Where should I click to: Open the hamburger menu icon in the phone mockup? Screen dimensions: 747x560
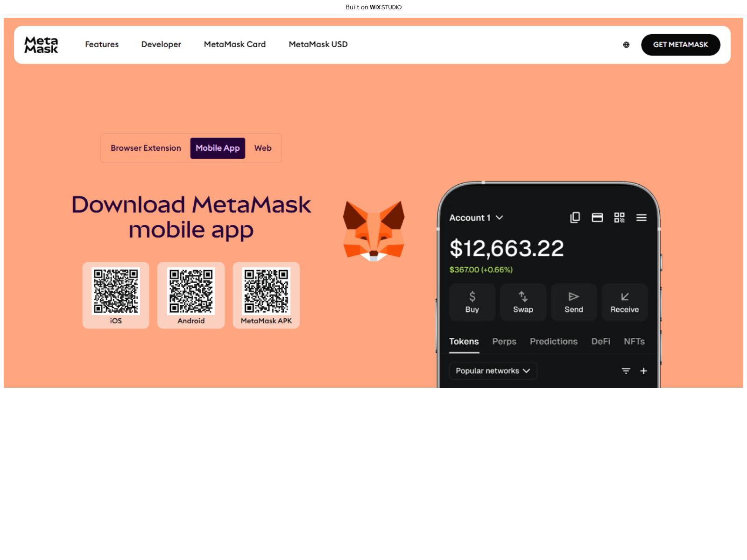[x=641, y=217]
